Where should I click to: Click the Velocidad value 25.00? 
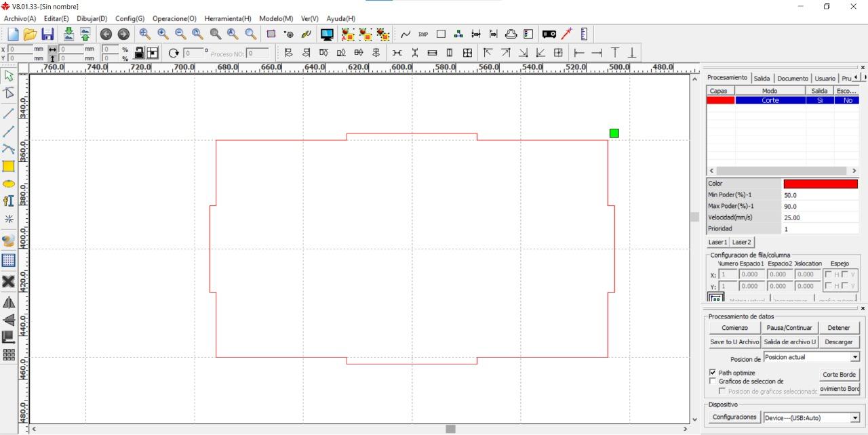tap(821, 217)
